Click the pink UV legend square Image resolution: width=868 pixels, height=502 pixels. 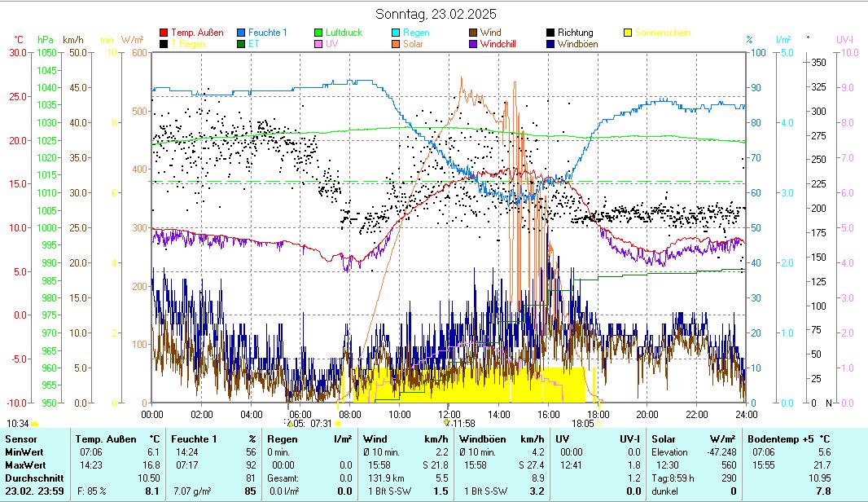click(x=319, y=44)
